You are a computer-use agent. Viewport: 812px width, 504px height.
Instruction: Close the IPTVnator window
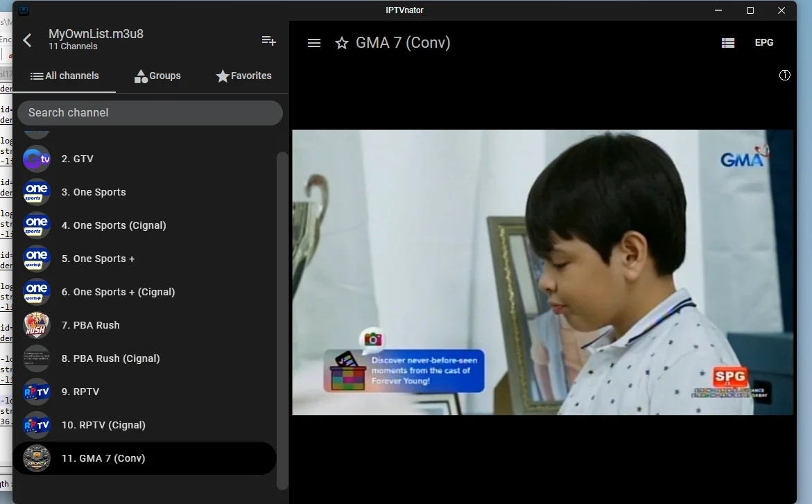tap(781, 10)
